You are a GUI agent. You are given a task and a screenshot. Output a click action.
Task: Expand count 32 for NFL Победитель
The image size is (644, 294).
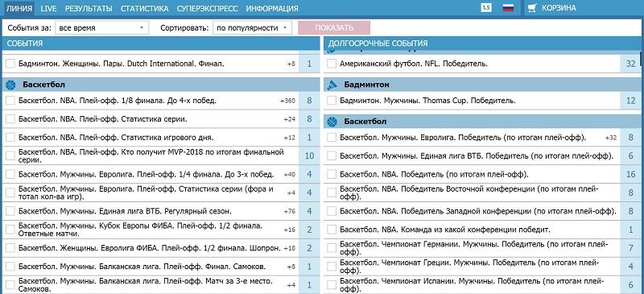[630, 64]
